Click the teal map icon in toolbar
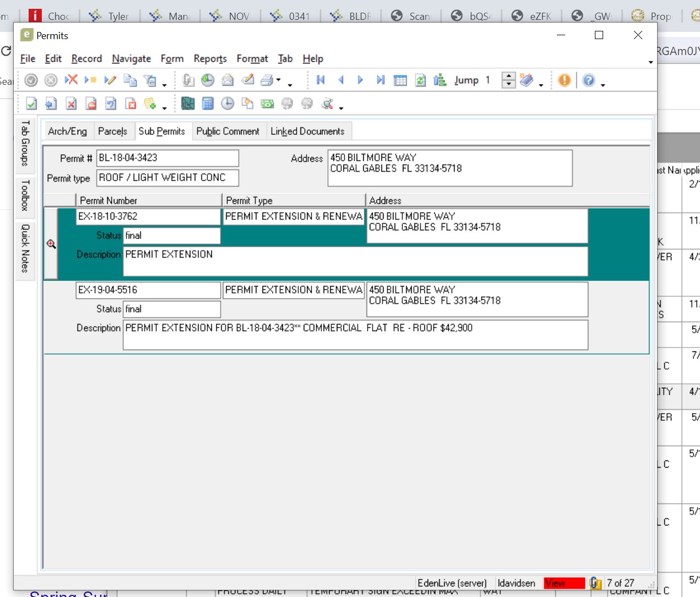This screenshot has width=700, height=597. pos(188,104)
